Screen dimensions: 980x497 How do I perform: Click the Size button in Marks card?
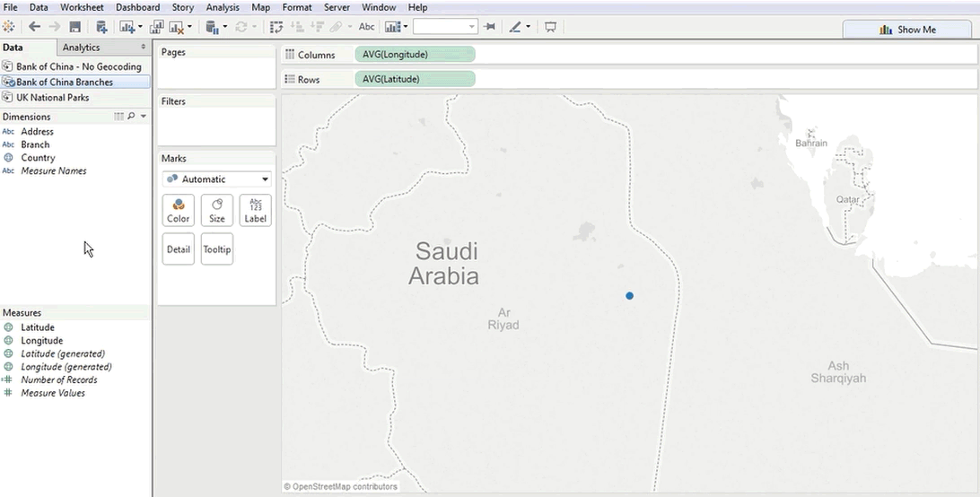(216, 210)
